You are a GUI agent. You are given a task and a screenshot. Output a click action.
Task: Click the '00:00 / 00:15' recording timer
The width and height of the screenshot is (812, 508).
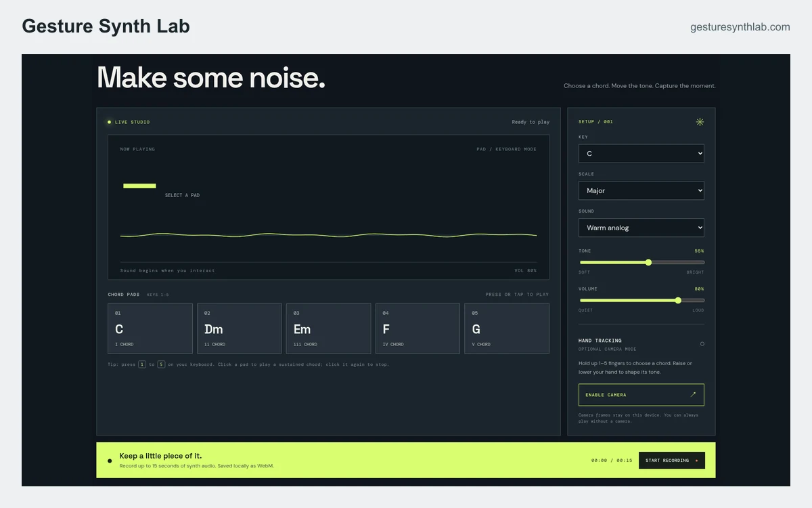[x=612, y=461]
